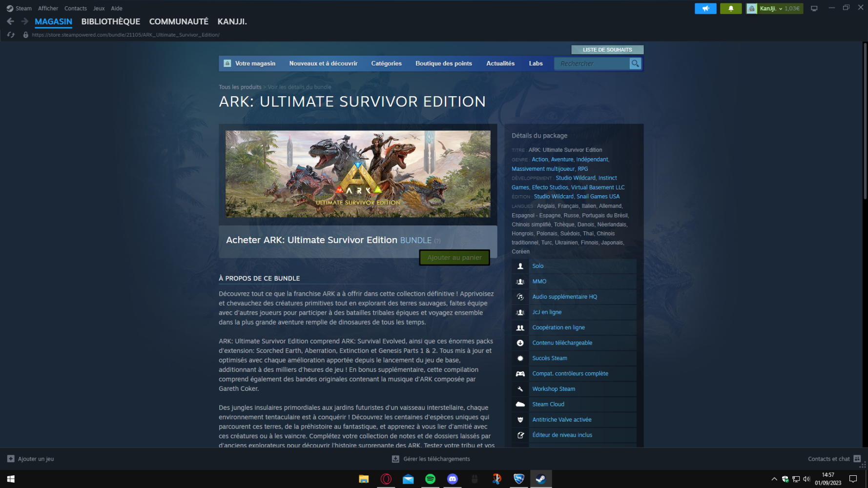The height and width of the screenshot is (488, 868).
Task: Click the Coopération en ligne icon
Action: point(520,327)
